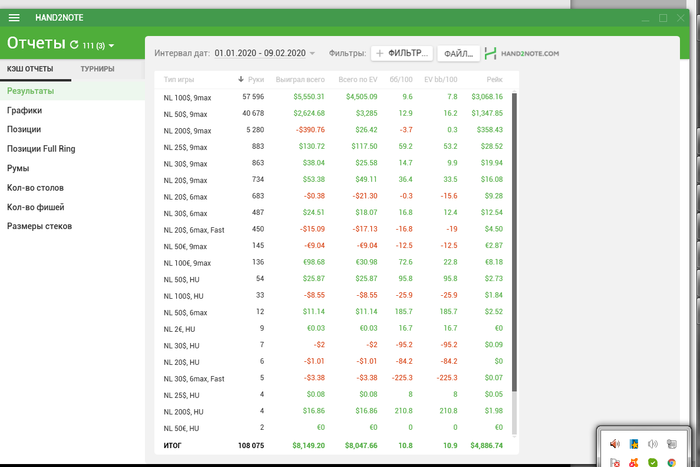Select the NL 25$, 9max row
This screenshot has width=700, height=467.
(333, 146)
